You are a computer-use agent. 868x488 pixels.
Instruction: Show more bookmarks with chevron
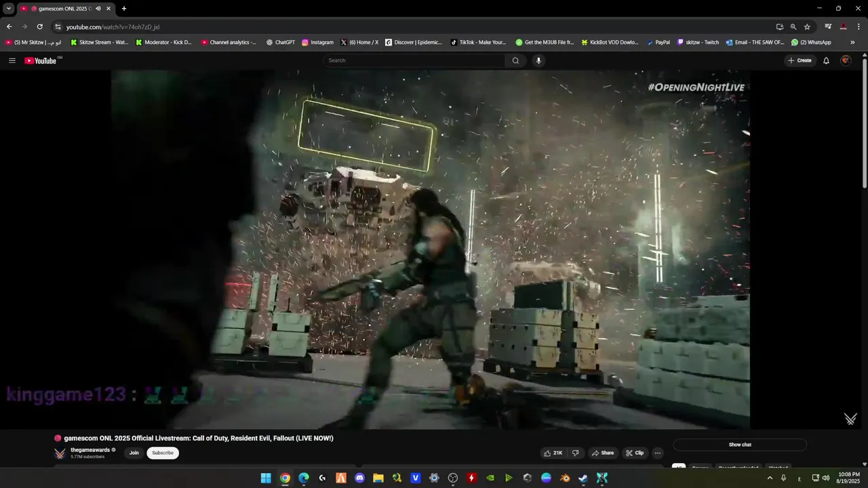pyautogui.click(x=852, y=42)
